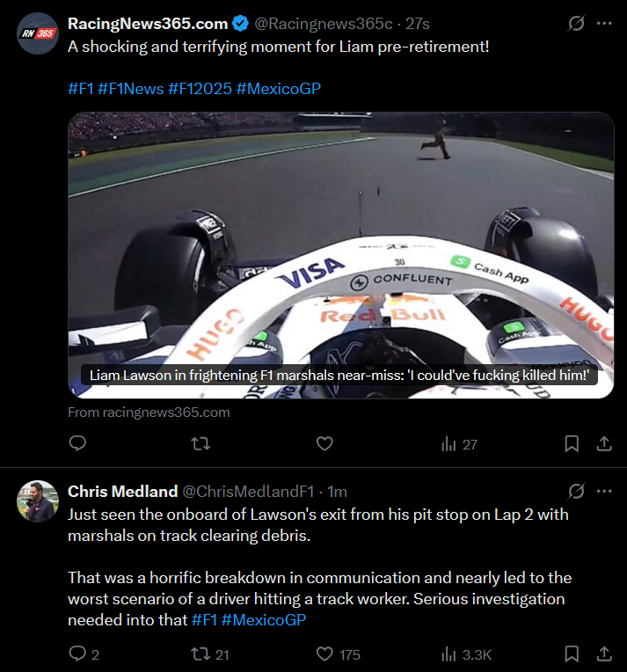
Task: Open Grok icon on Chris Medland's tweet
Action: (x=576, y=491)
